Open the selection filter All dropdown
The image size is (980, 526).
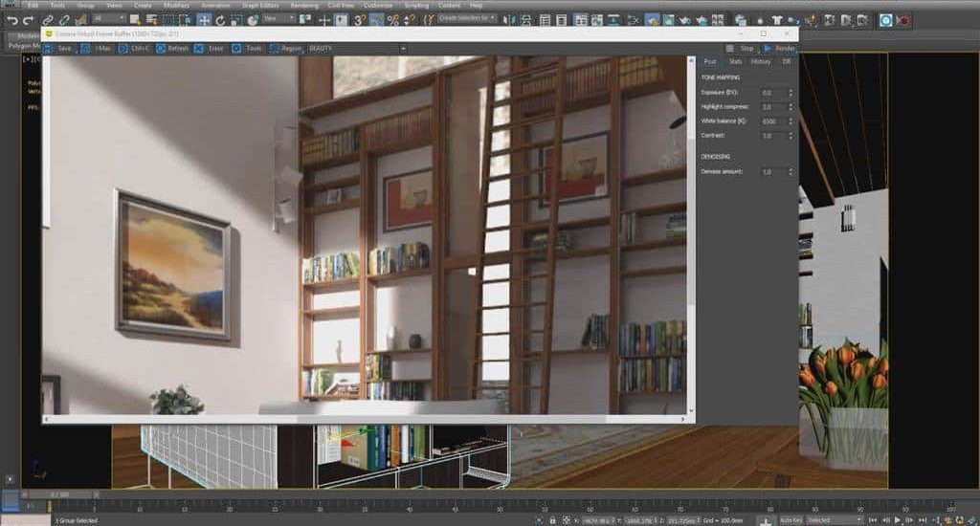pyautogui.click(x=109, y=19)
